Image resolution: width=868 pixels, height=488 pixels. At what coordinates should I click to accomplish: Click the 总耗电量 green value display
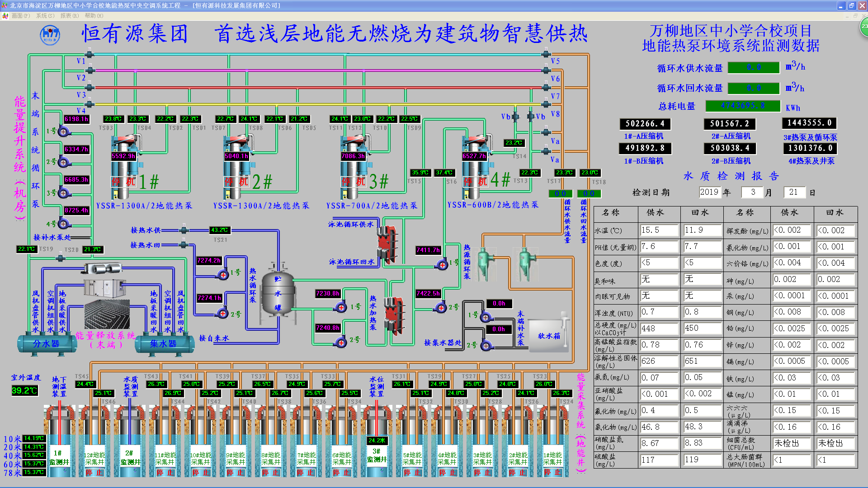point(743,106)
